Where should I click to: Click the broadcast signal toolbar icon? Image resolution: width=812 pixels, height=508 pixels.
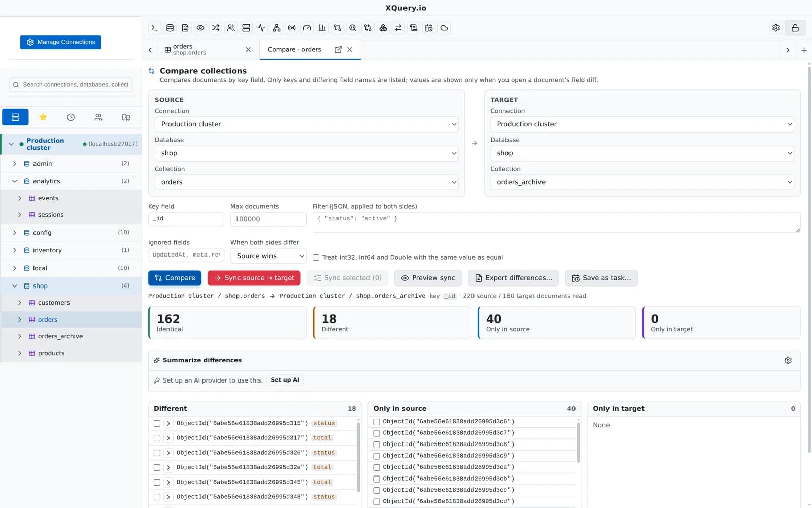point(292,28)
